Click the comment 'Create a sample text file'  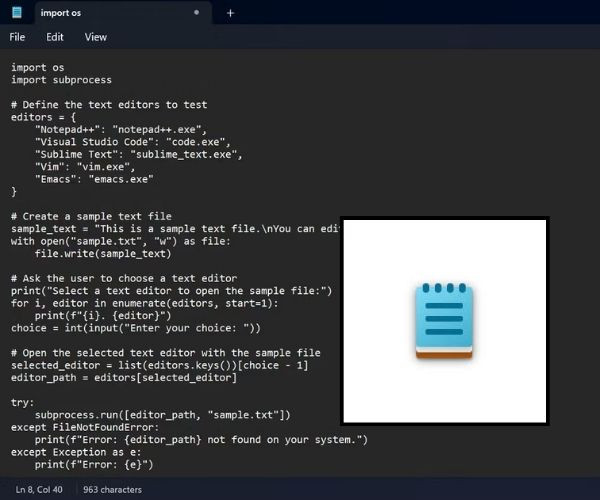pos(91,217)
